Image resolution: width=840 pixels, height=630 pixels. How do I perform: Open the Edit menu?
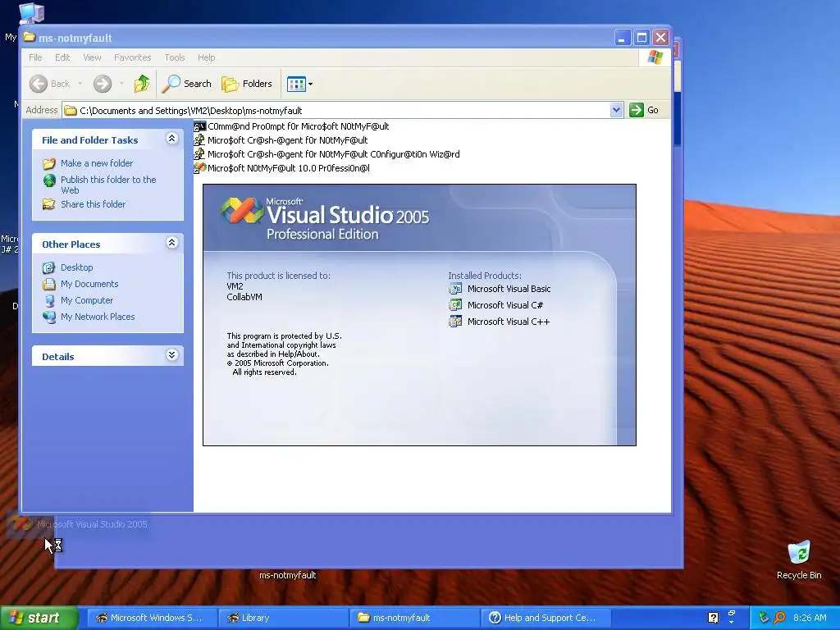click(x=62, y=57)
